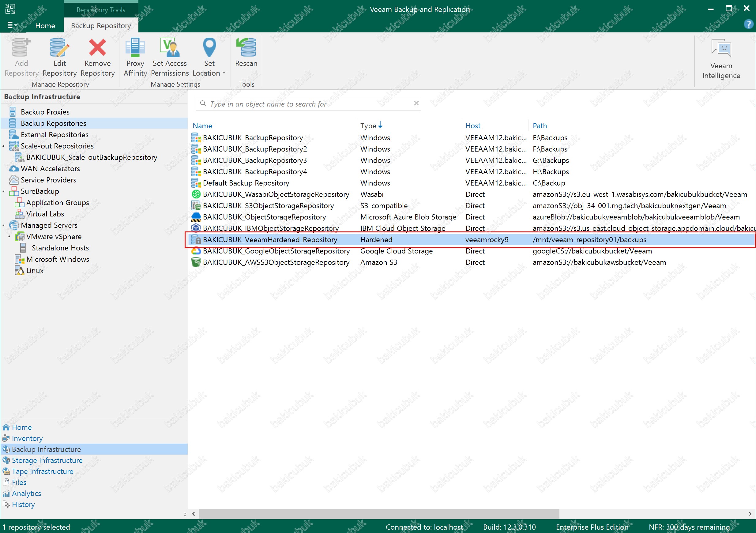
Task: Click the object name search field
Action: click(x=308, y=104)
